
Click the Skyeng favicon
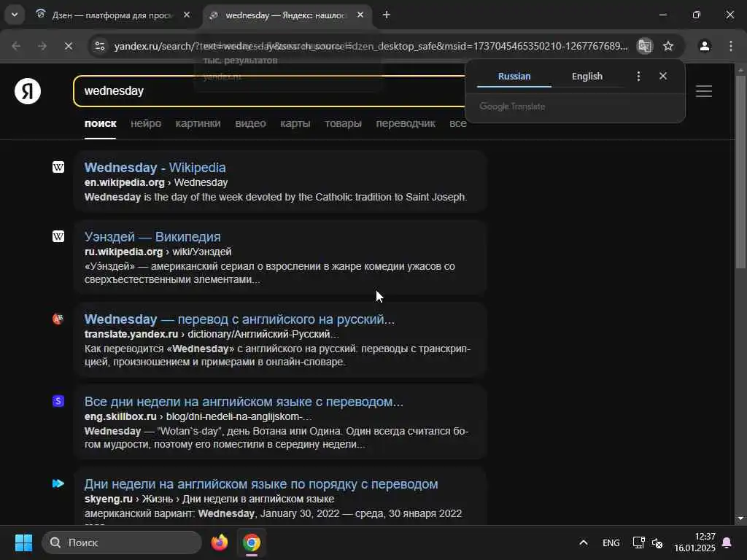tap(58, 483)
